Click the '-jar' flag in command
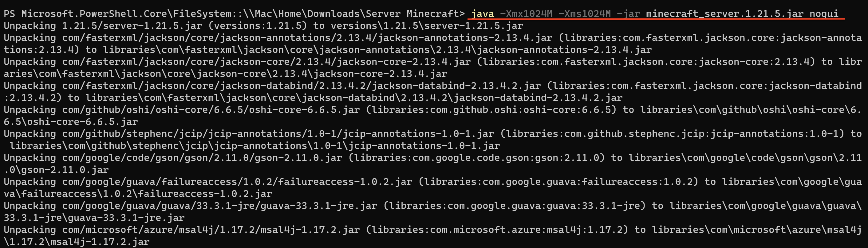Viewport: 868px width, 248px height. pos(628,14)
